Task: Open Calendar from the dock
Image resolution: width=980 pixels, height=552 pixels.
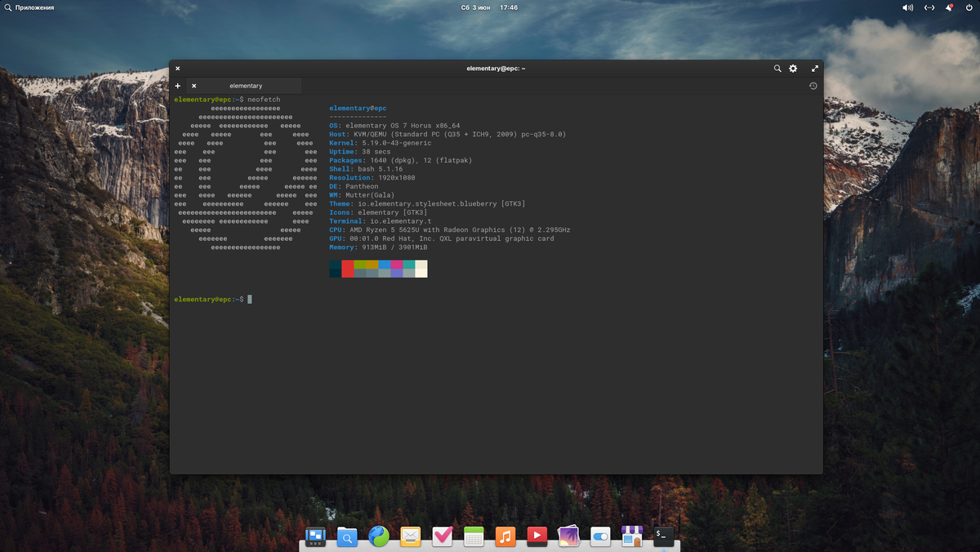Action: pos(474,536)
